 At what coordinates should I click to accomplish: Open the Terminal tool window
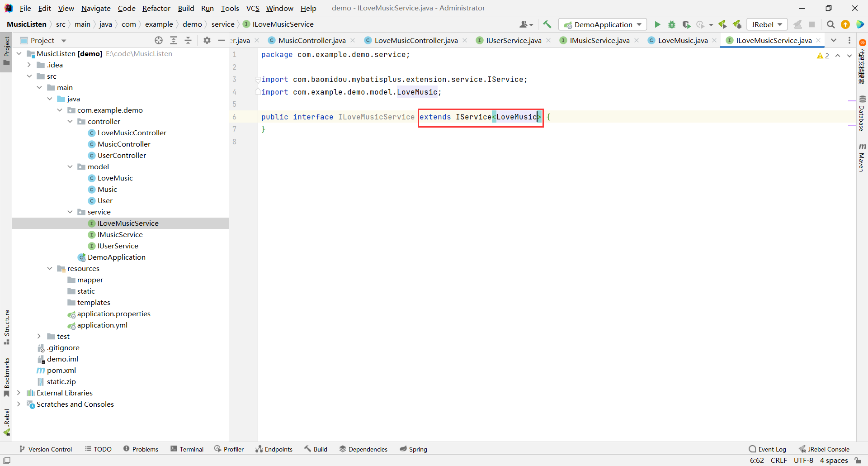[187, 449]
